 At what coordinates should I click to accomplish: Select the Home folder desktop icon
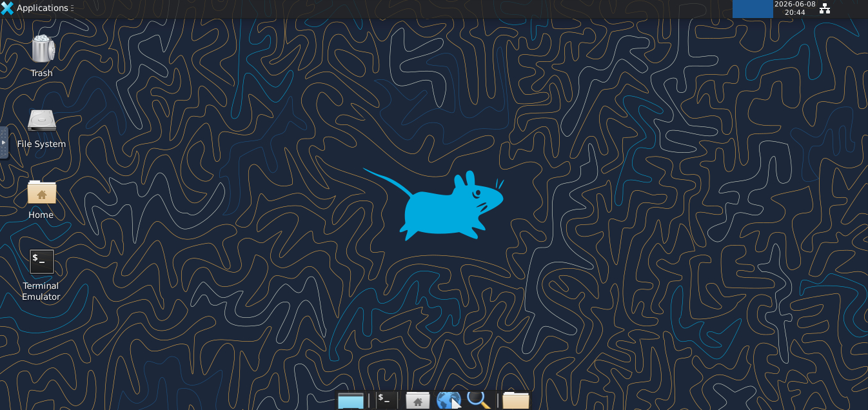42,191
